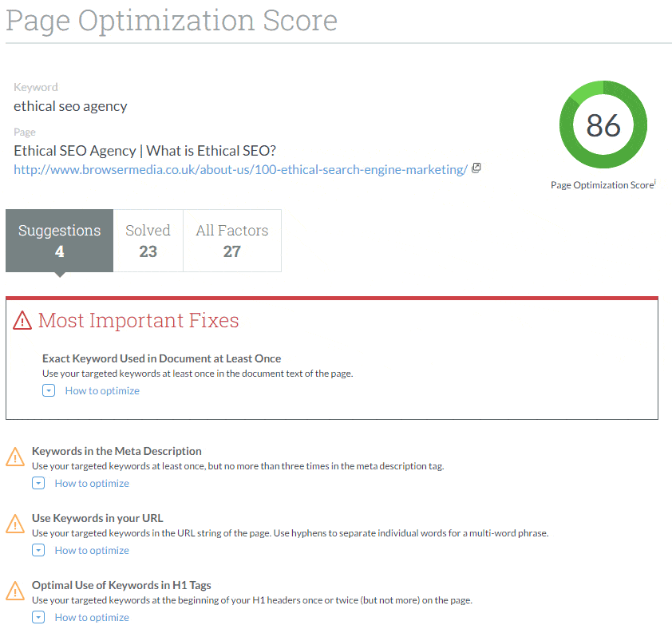Click Exact Keyword Used in Document at Least Once

[x=161, y=358]
